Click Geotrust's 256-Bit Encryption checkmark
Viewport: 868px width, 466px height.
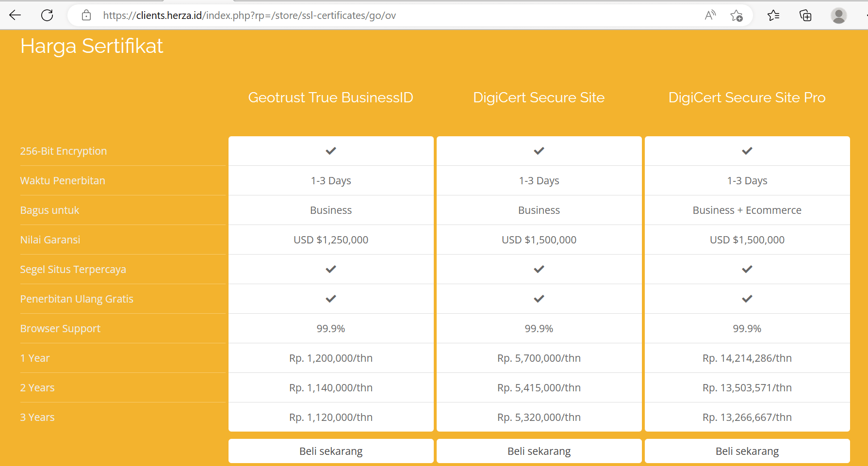[331, 151]
